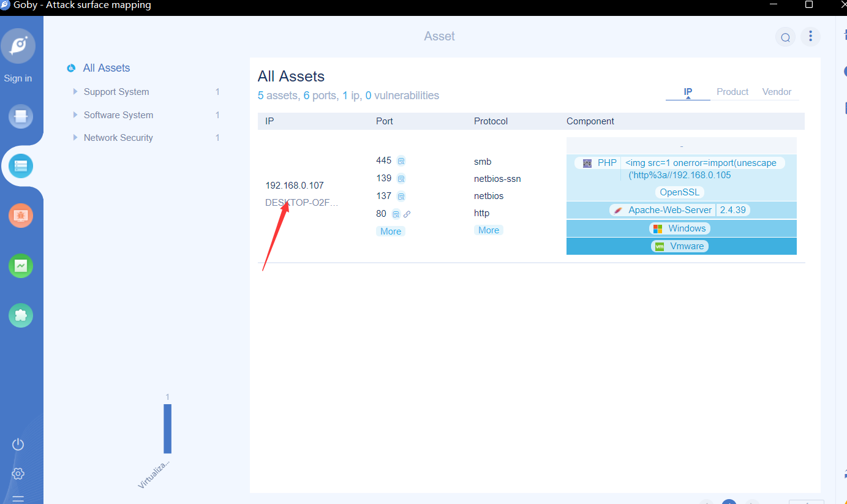
Task: Click the IP column header
Action: [269, 121]
